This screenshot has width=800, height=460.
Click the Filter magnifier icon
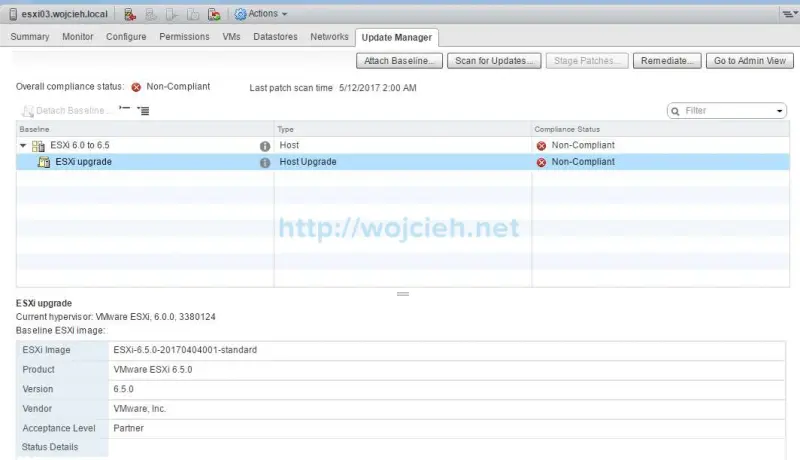(675, 111)
